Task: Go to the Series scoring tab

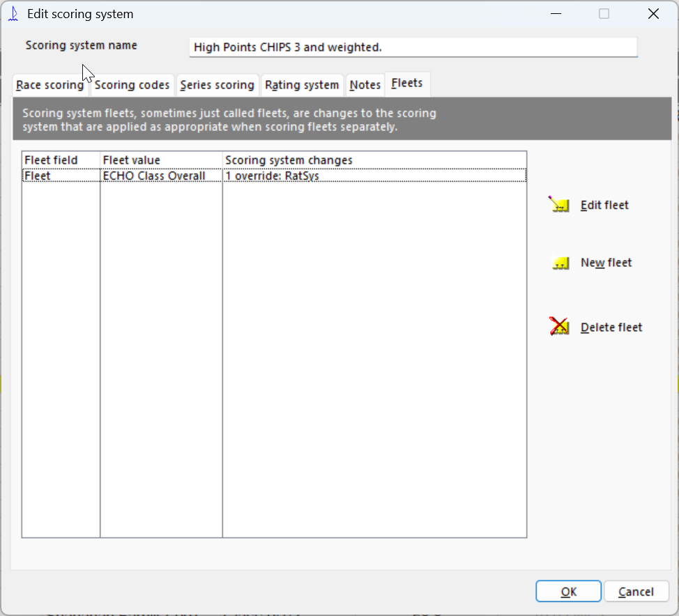Action: click(x=217, y=85)
